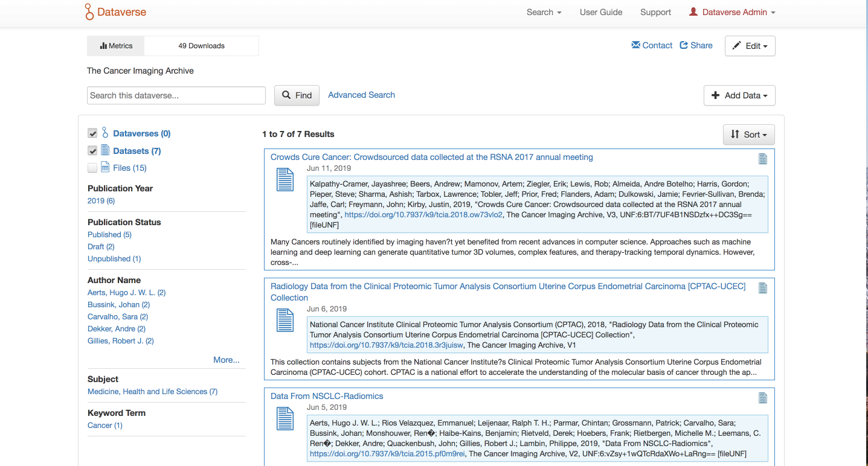868x466 pixels.
Task: Click the large dataset icon beside NSCLC-Radiomics result
Action: (285, 419)
